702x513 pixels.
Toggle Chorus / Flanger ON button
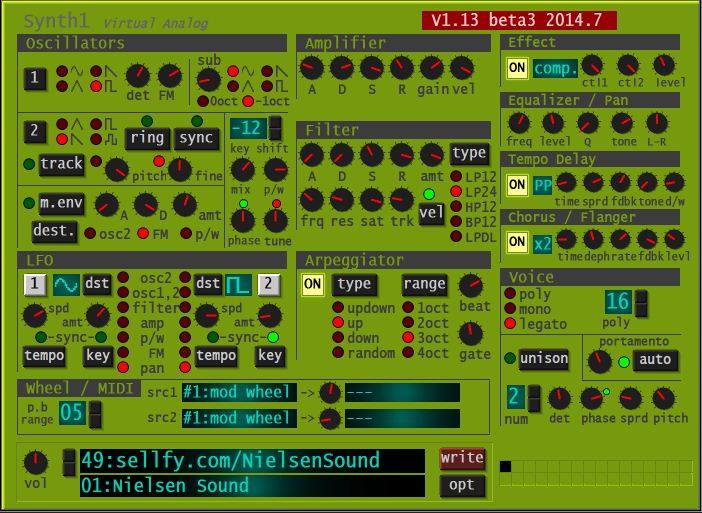[517, 242]
